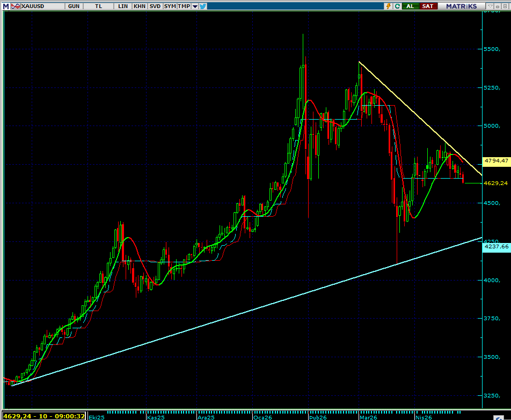Switch currency with the TL button

98,6
